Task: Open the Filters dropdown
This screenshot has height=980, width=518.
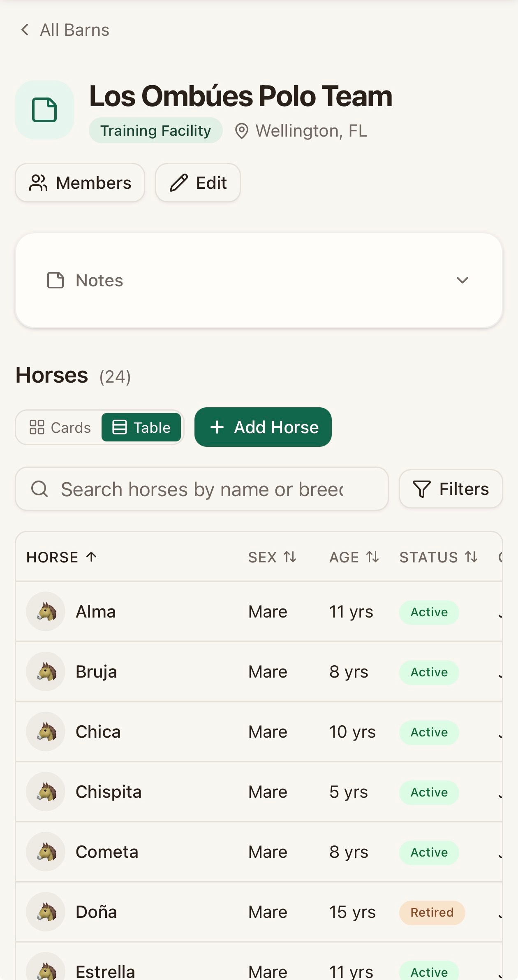Action: pos(451,489)
